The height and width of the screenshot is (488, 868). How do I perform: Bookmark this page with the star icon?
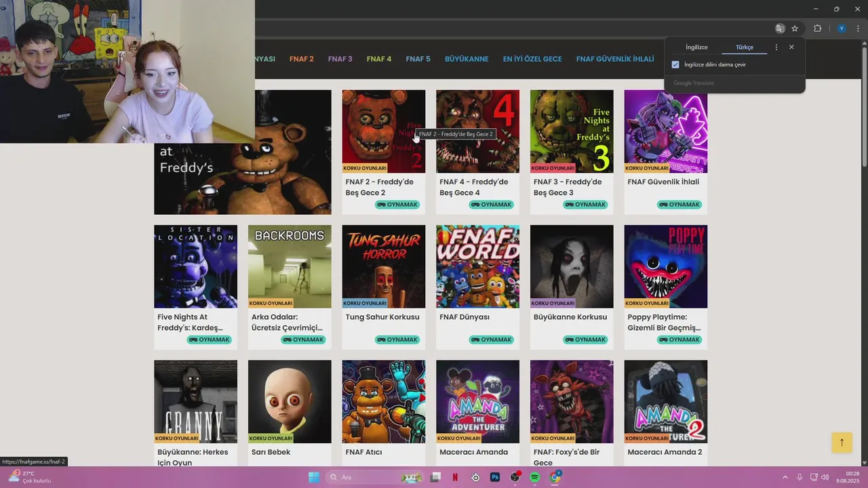coord(795,28)
